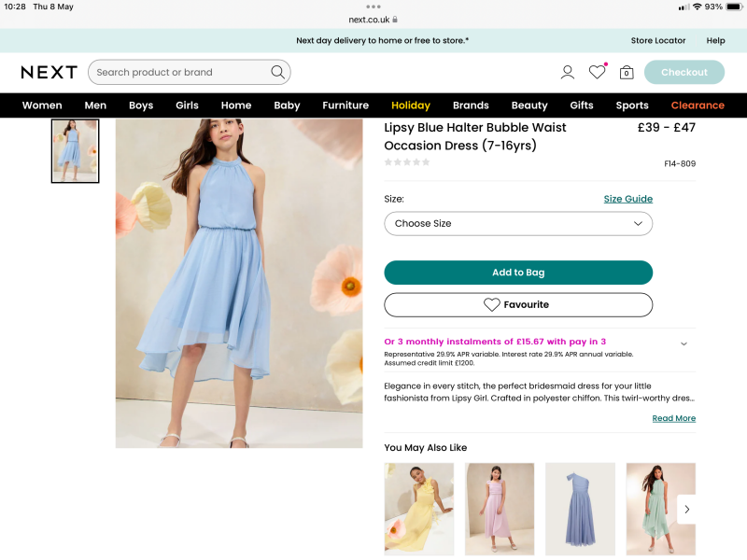Screen dimensions: 747x560
Task: Tap the Wi-Fi status icon
Action: pyautogui.click(x=697, y=7)
